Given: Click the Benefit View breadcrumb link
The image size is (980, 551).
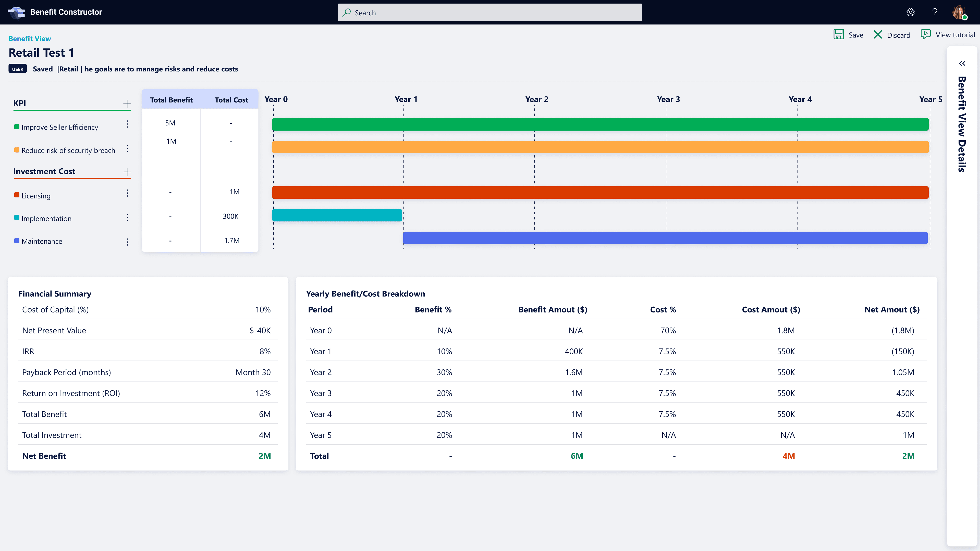Looking at the screenshot, I should coord(30,39).
